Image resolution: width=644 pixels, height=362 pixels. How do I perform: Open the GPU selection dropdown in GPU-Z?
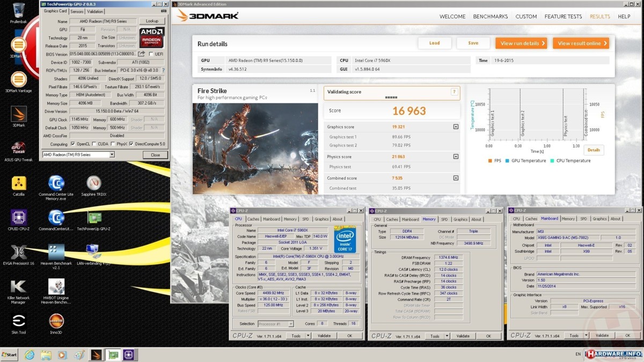pos(112,155)
